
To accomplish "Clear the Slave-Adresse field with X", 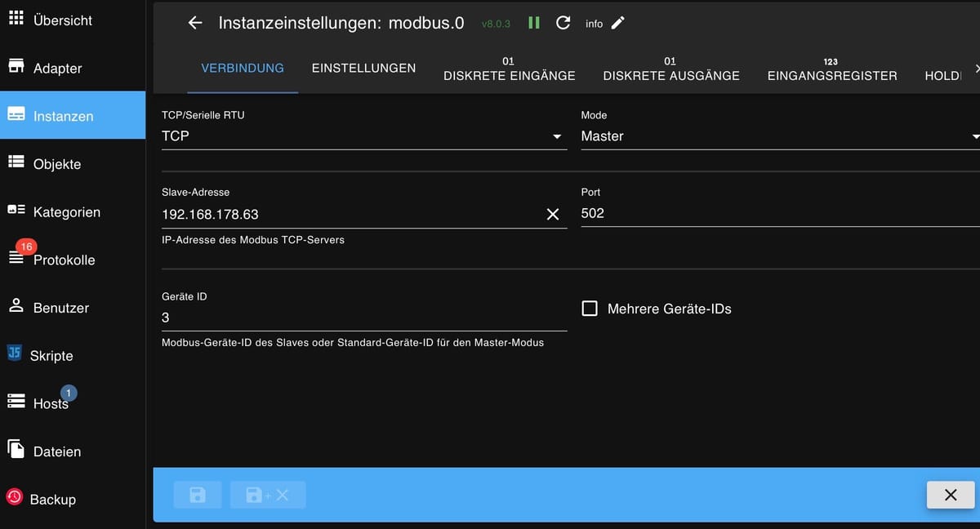I will pyautogui.click(x=553, y=214).
